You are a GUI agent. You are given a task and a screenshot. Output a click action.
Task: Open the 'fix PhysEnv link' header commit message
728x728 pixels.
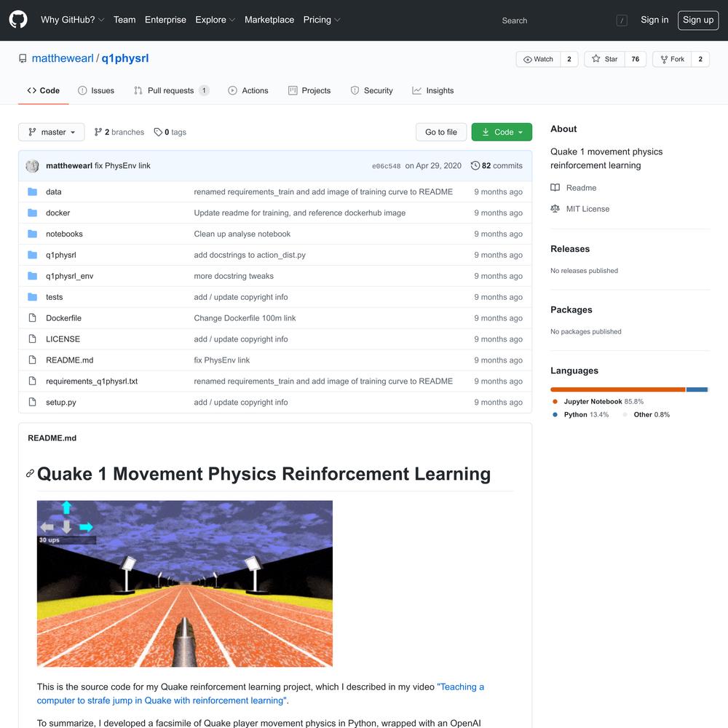[x=122, y=166]
